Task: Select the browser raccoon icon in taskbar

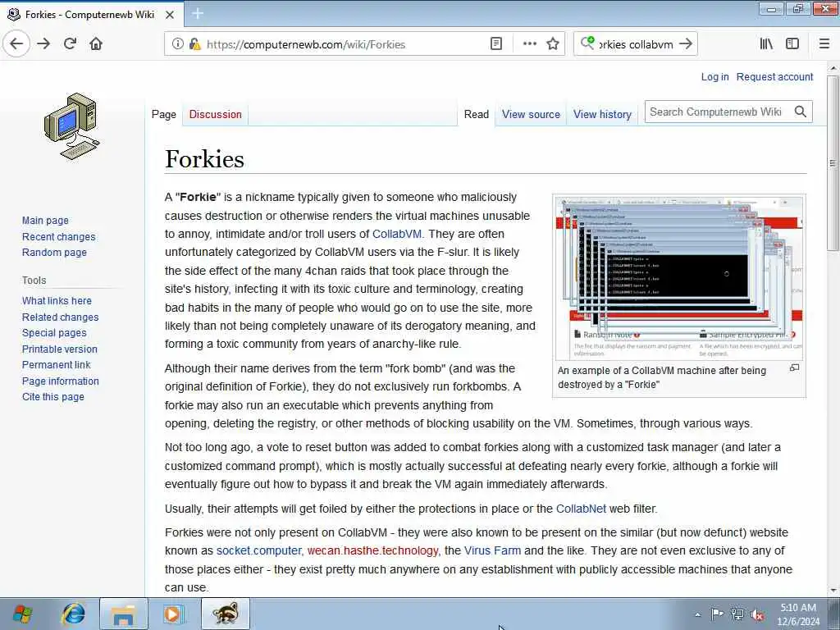Action: [x=226, y=614]
